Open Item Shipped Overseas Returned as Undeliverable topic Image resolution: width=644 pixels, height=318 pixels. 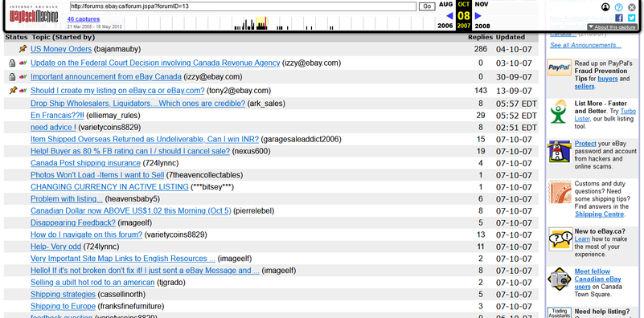click(145, 139)
